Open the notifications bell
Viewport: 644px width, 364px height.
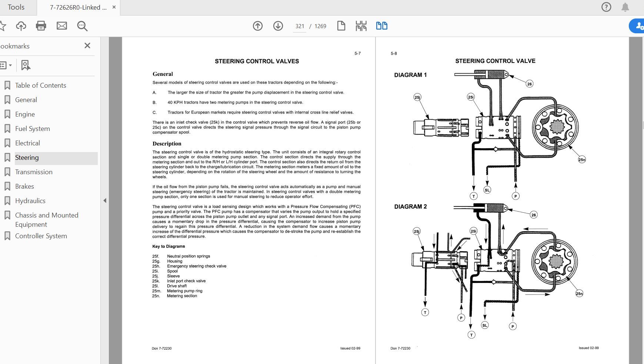pos(625,7)
